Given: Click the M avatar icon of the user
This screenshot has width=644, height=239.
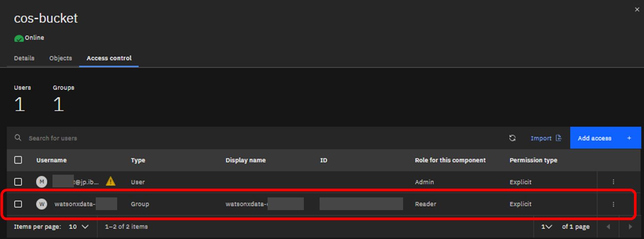Looking at the screenshot, I should point(42,182).
